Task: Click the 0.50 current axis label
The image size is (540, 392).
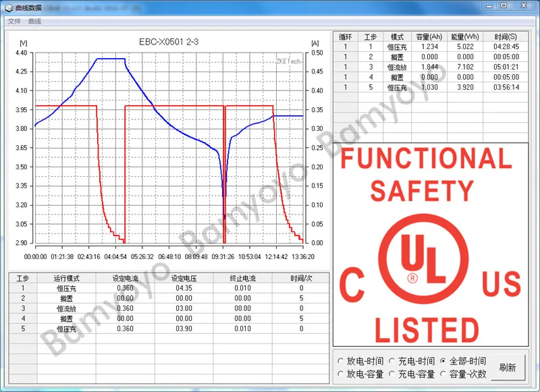Action: [317, 53]
